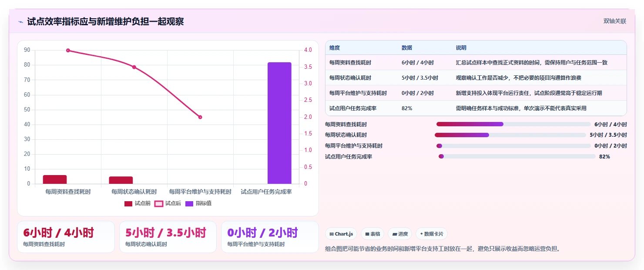Click the 每周状态确认耗时 progress bar

[510, 135]
